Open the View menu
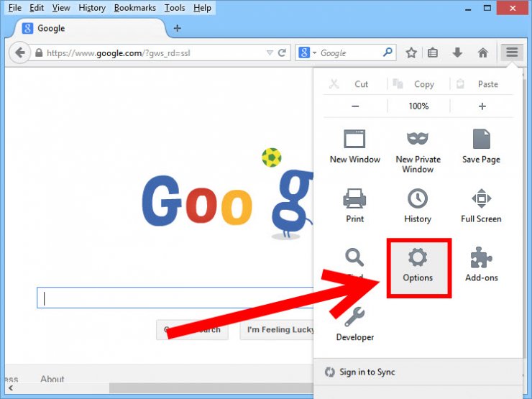This screenshot has width=532, height=399. tap(61, 7)
